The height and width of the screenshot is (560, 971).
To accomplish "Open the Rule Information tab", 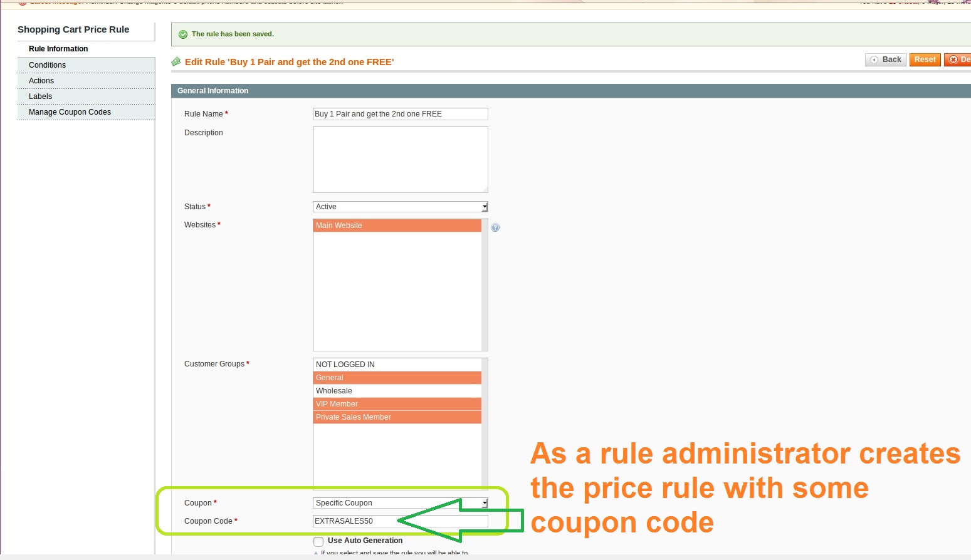I will point(86,49).
